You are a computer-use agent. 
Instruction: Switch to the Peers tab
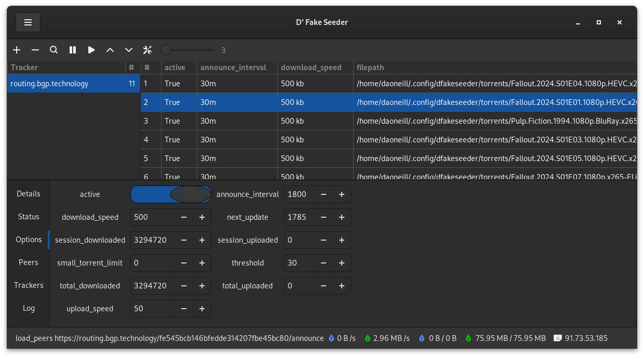coord(29,262)
